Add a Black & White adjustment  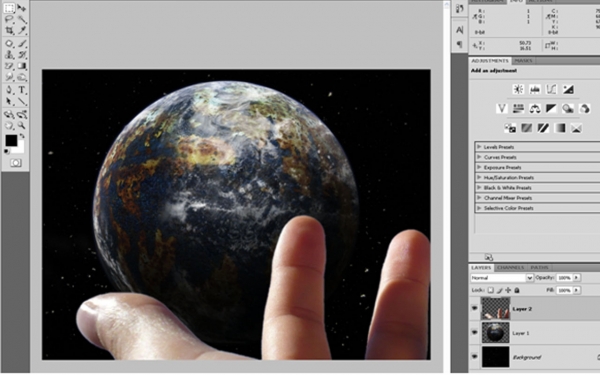click(x=551, y=109)
